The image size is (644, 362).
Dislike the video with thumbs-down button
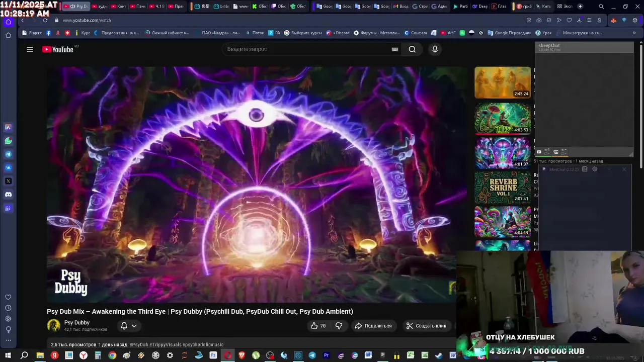pos(339,326)
